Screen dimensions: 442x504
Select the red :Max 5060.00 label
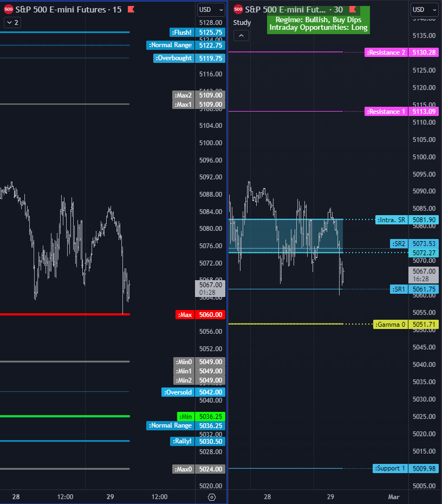[x=200, y=315]
